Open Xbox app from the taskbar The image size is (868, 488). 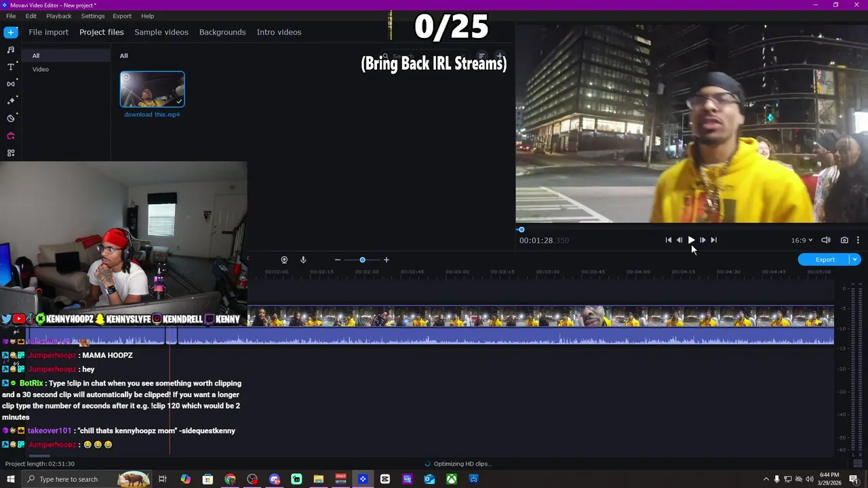(452, 479)
